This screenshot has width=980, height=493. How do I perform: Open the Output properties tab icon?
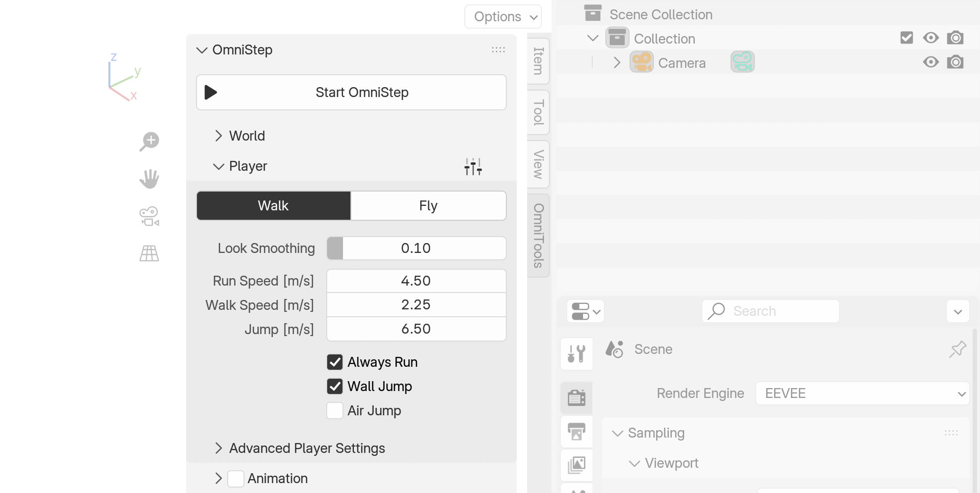(577, 432)
